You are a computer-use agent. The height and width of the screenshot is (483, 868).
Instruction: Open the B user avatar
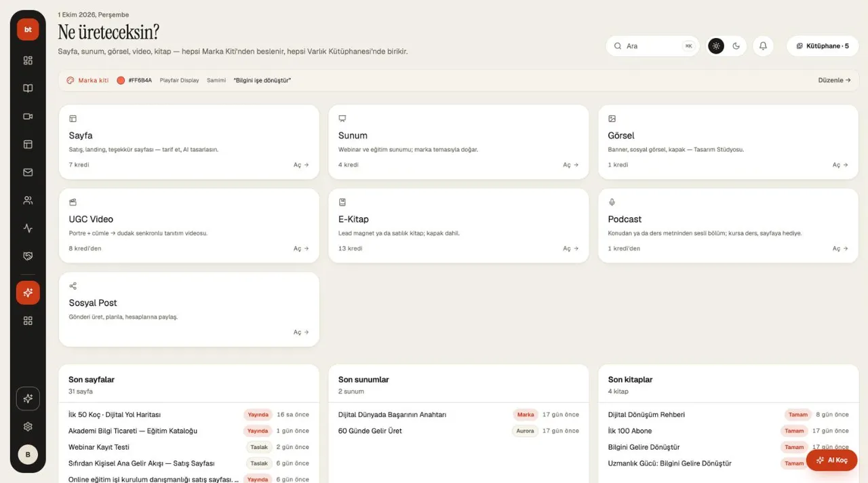(28, 455)
